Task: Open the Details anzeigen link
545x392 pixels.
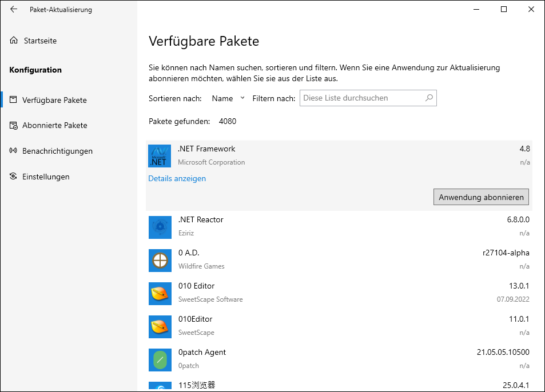Action: (x=177, y=178)
